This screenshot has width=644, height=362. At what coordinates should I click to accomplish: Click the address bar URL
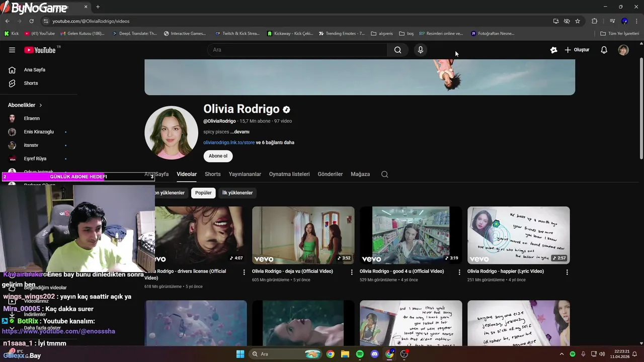(91, 21)
